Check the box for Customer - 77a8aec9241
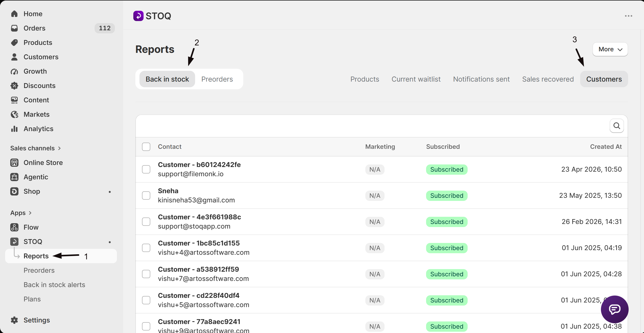Viewport: 644px width, 333px height. click(x=146, y=326)
